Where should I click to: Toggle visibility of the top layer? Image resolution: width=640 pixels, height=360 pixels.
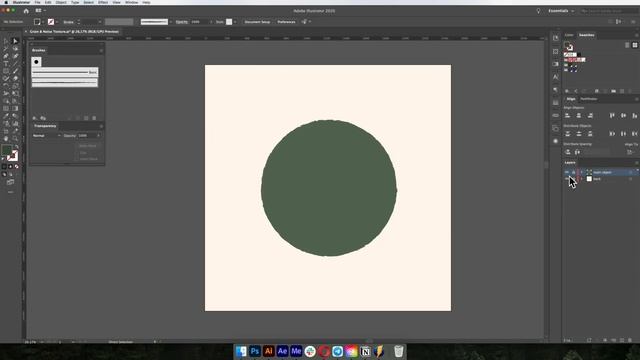pyautogui.click(x=567, y=172)
